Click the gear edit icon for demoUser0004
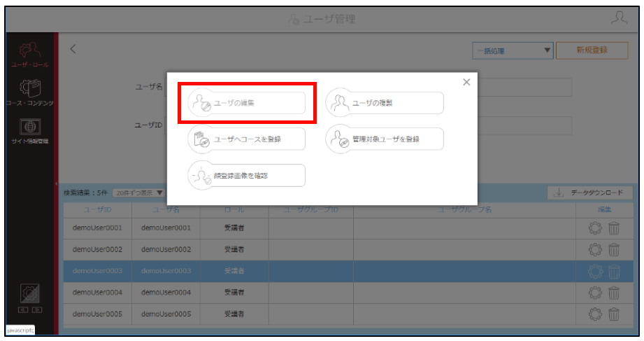The image size is (644, 341). pyautogui.click(x=595, y=293)
